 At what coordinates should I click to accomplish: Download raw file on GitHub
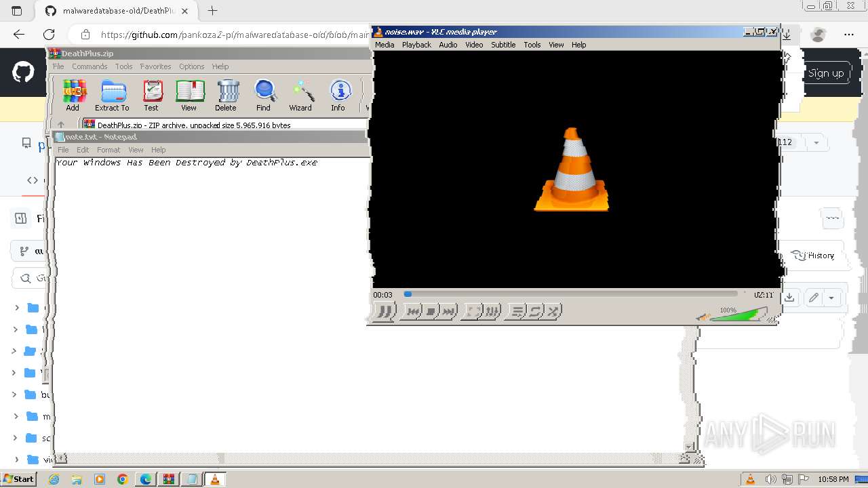click(789, 298)
